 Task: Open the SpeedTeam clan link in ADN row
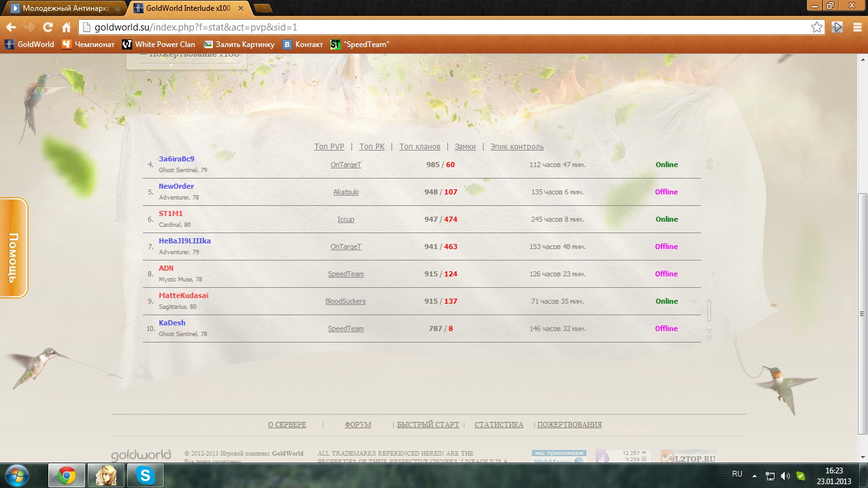coord(346,274)
